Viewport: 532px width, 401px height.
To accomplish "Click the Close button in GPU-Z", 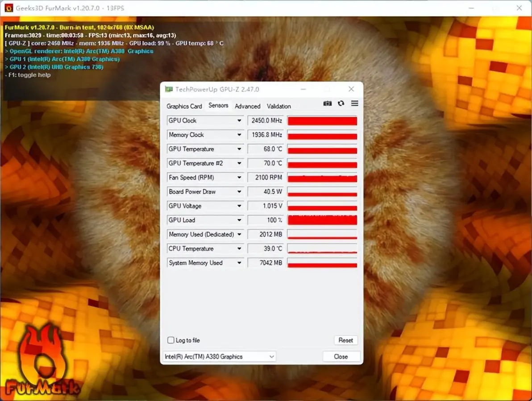I will (341, 356).
